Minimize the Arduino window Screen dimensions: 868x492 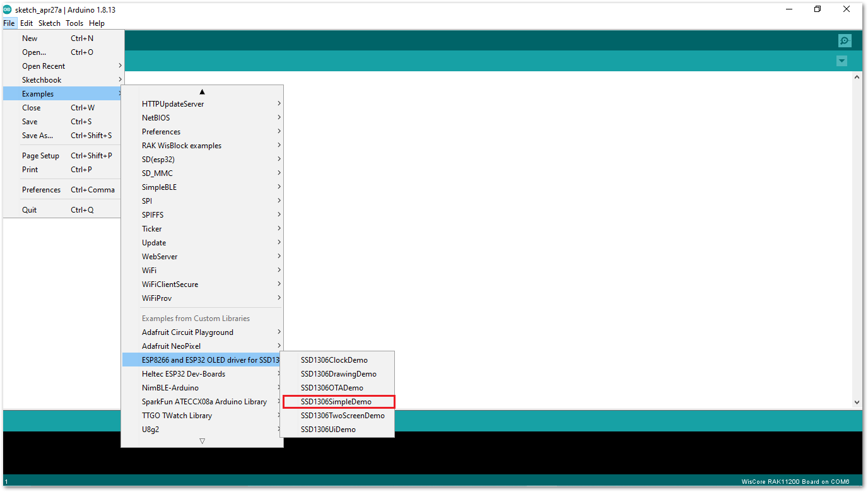point(789,9)
